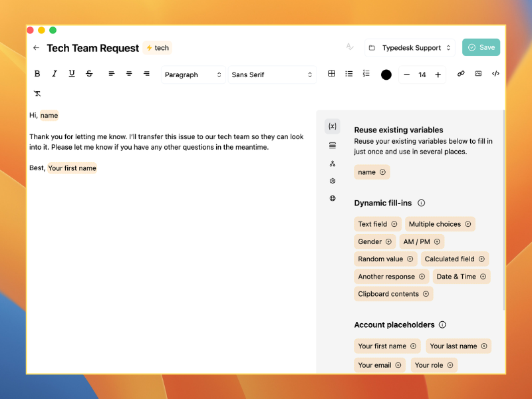The height and width of the screenshot is (399, 532).
Task: Click the spell check icon near Typedesk Support
Action: pyautogui.click(x=350, y=47)
